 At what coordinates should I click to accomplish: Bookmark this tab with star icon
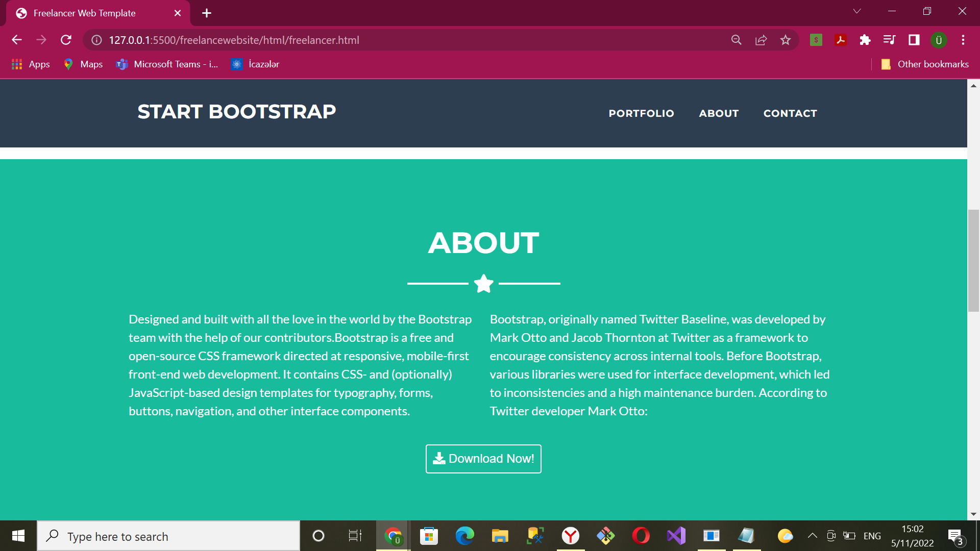point(786,40)
